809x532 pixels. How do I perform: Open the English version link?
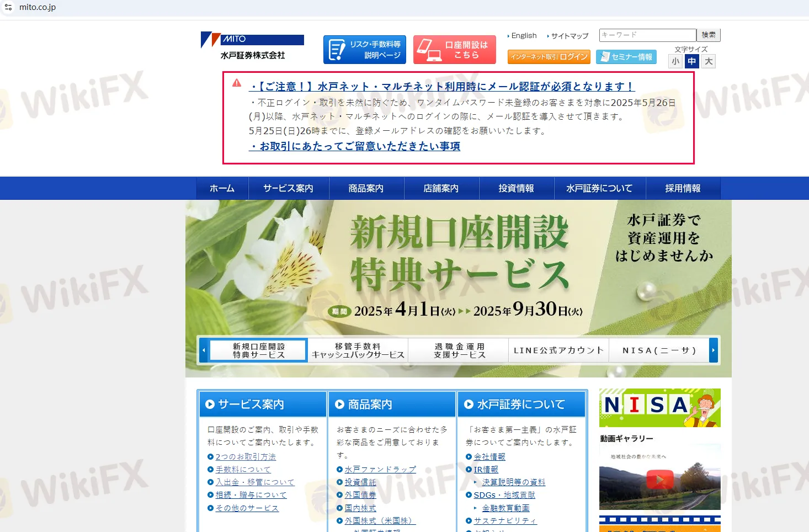[524, 35]
